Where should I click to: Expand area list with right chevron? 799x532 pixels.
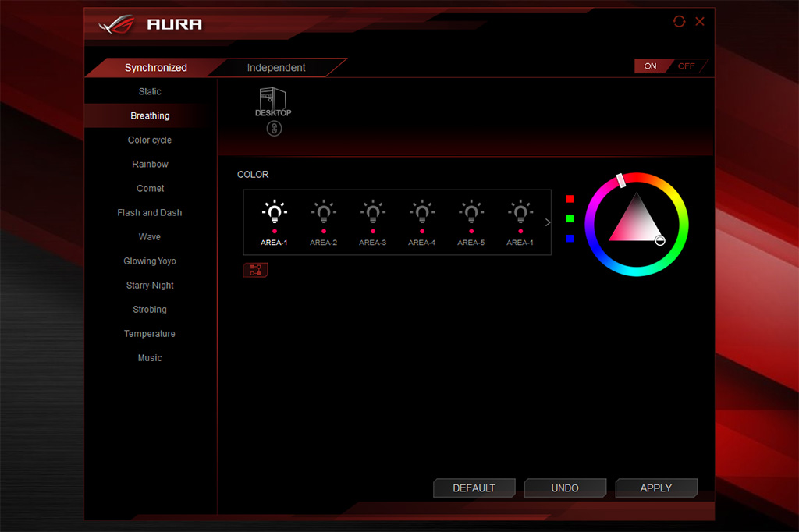click(548, 222)
